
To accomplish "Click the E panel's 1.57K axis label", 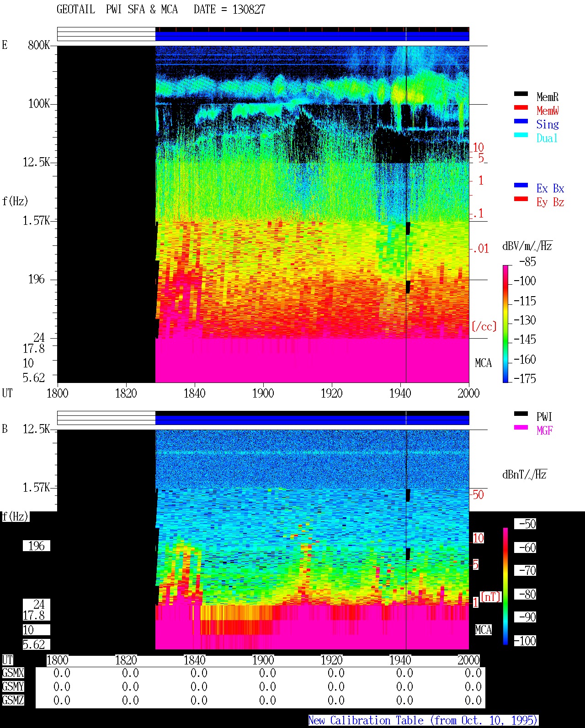I will click(x=37, y=220).
